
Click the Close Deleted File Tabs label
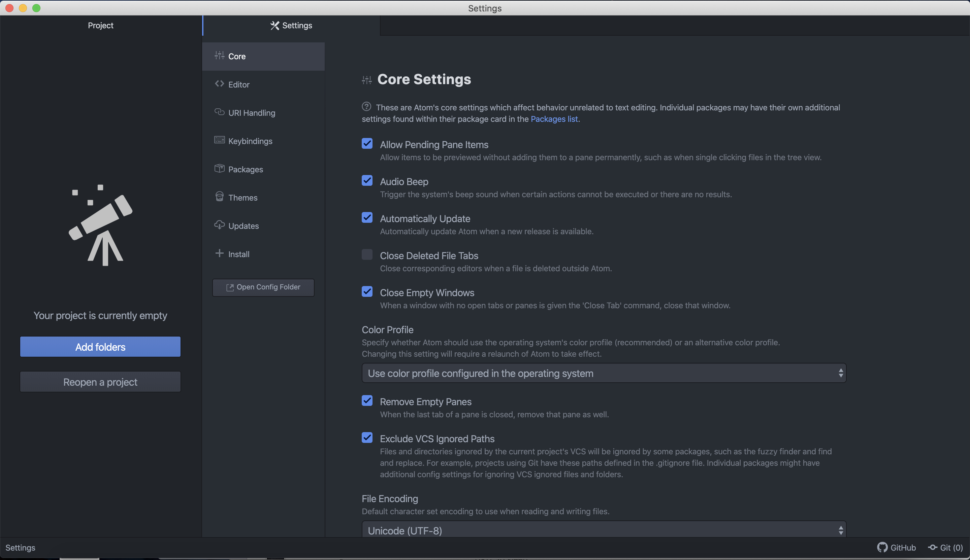429,255
